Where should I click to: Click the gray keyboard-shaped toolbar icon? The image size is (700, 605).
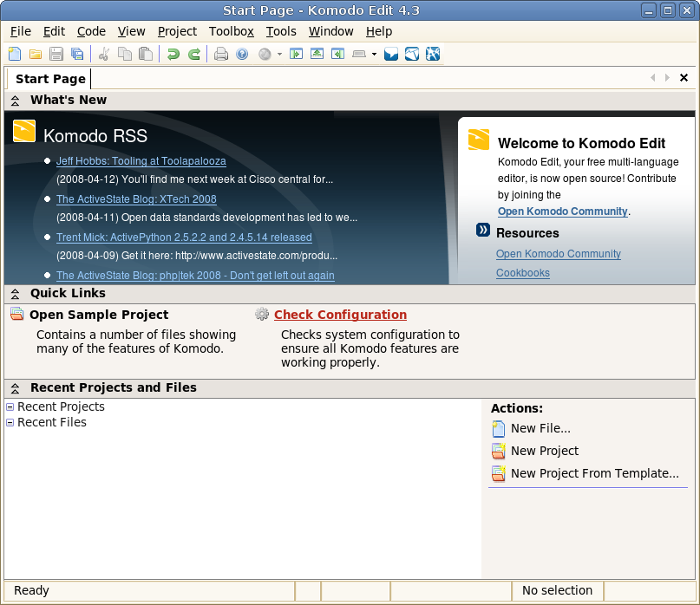point(359,54)
